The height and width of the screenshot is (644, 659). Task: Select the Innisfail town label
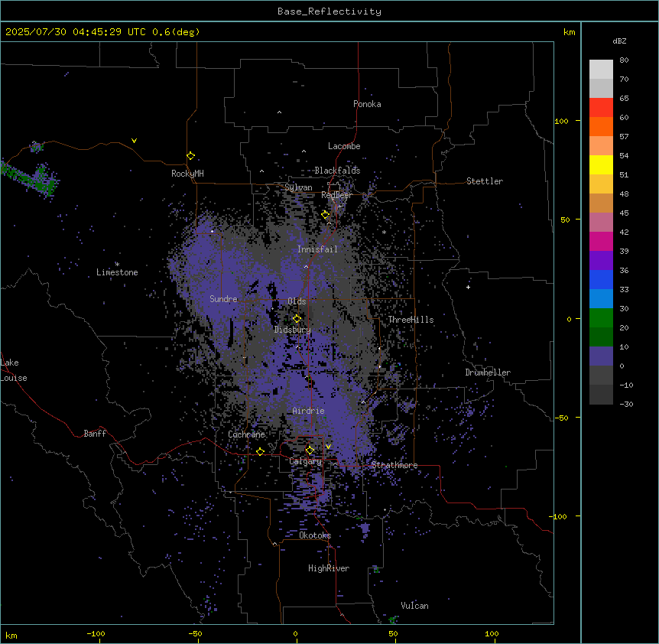click(317, 249)
